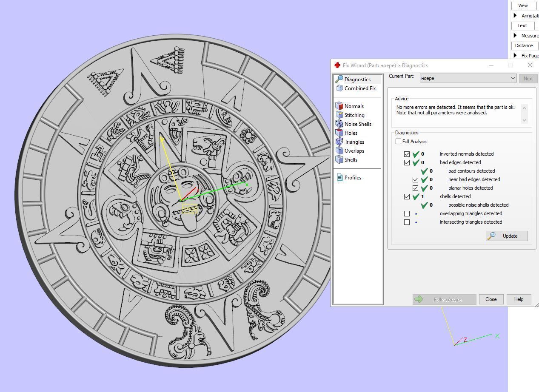Toggle planar holes detected checkbox
This screenshot has width=539, height=392.
(415, 188)
